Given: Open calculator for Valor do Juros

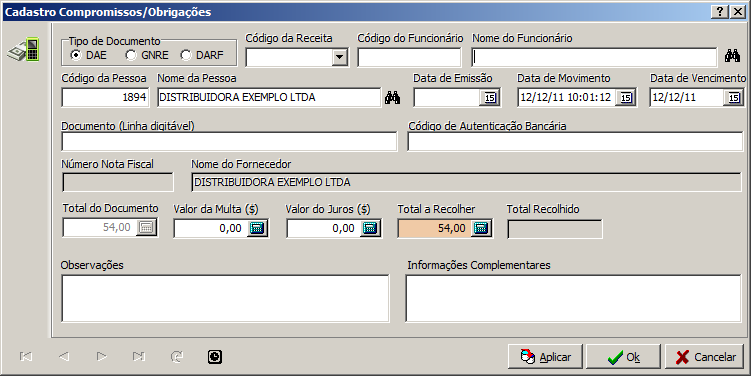Looking at the screenshot, I should click(370, 228).
